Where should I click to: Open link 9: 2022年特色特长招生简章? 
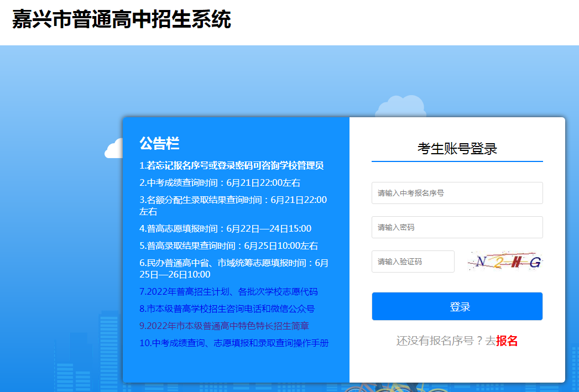224,326
